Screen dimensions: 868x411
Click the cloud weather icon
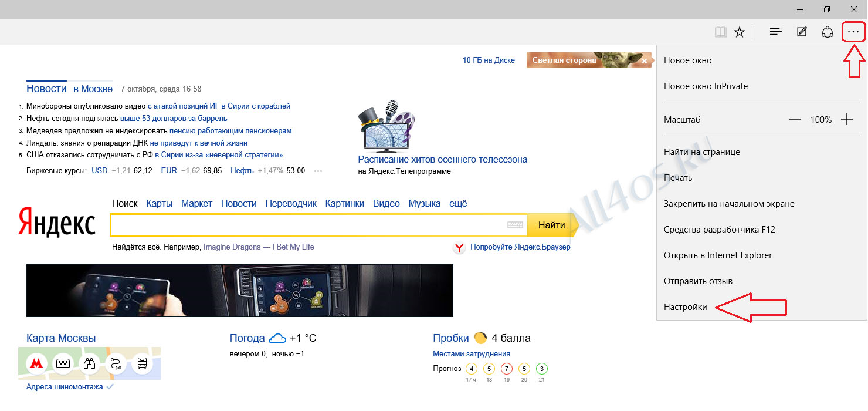tap(277, 338)
